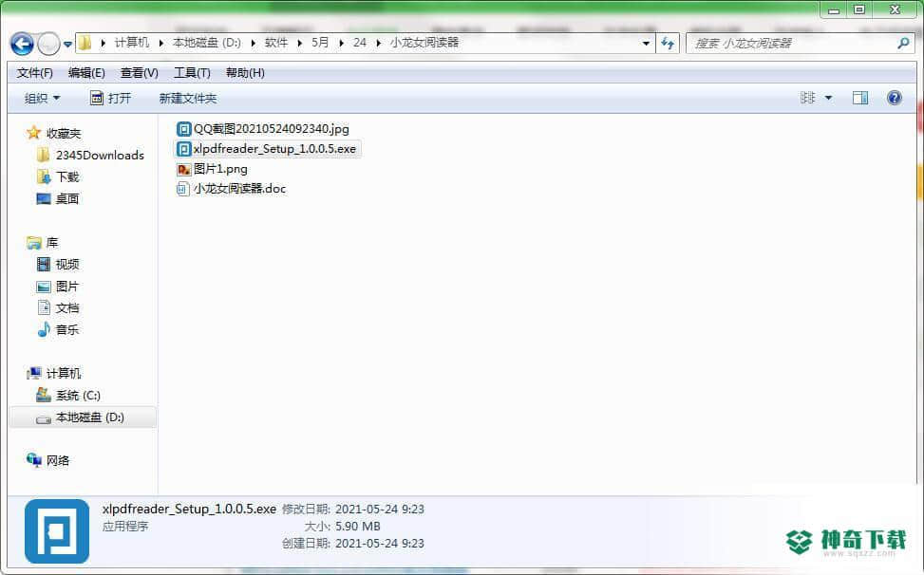Click the change view icon
924x575 pixels.
807,98
